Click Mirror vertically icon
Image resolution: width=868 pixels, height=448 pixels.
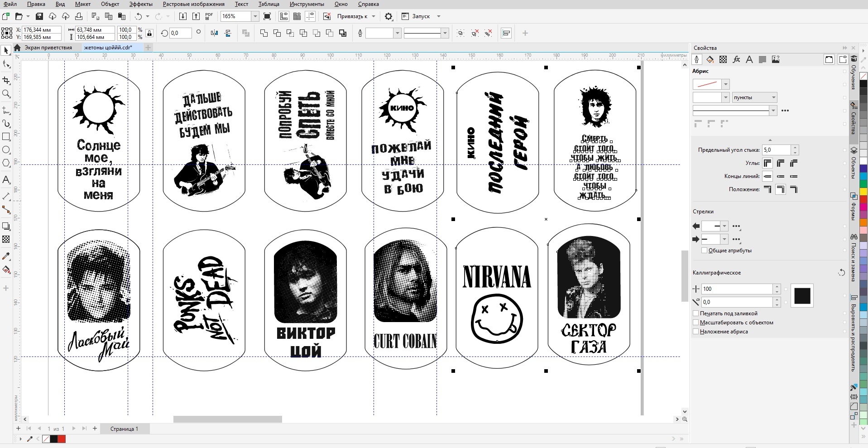tap(228, 33)
